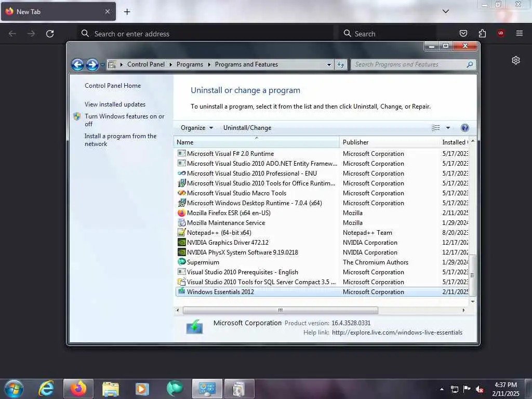Launch Internet Explorer from the taskbar
Image resolution: width=532 pixels, height=399 pixels.
point(46,389)
